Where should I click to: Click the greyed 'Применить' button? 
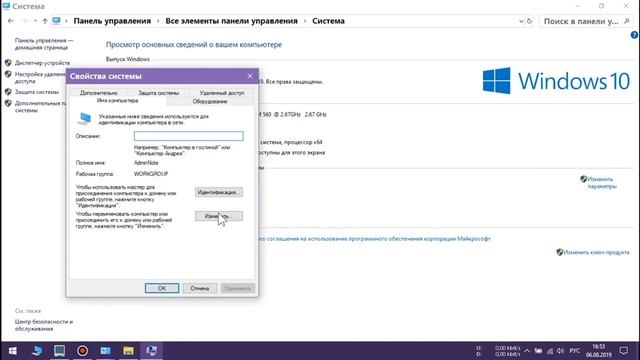pos(238,288)
